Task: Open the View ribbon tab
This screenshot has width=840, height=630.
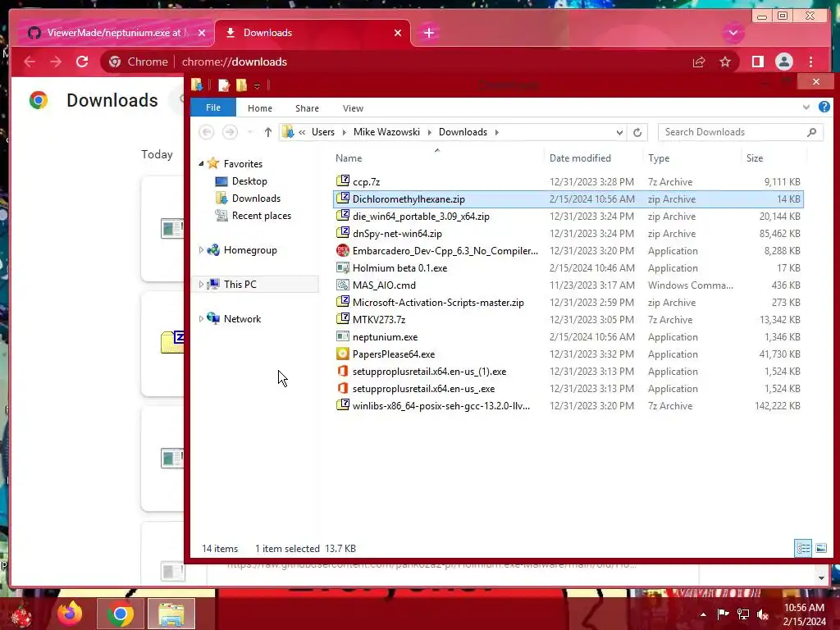Action: (353, 108)
